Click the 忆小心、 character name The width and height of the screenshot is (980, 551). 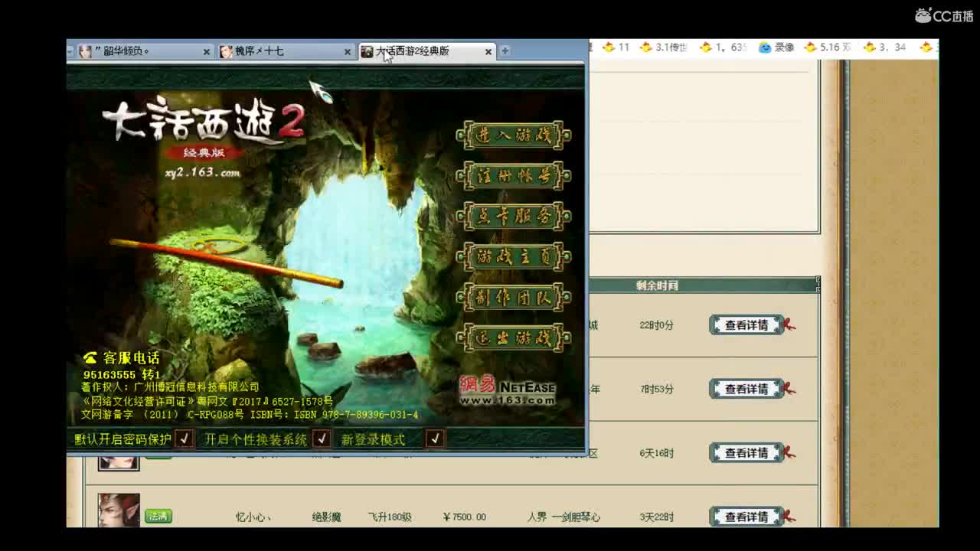[253, 517]
